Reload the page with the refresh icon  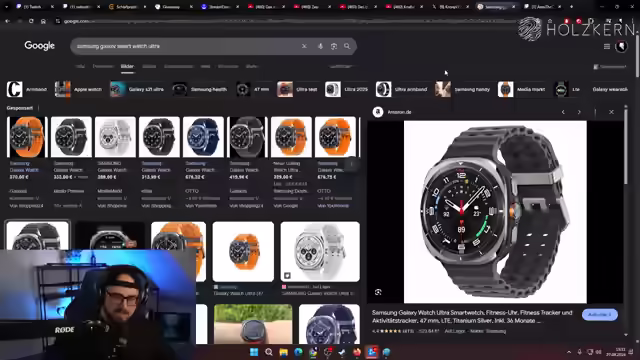31,21
